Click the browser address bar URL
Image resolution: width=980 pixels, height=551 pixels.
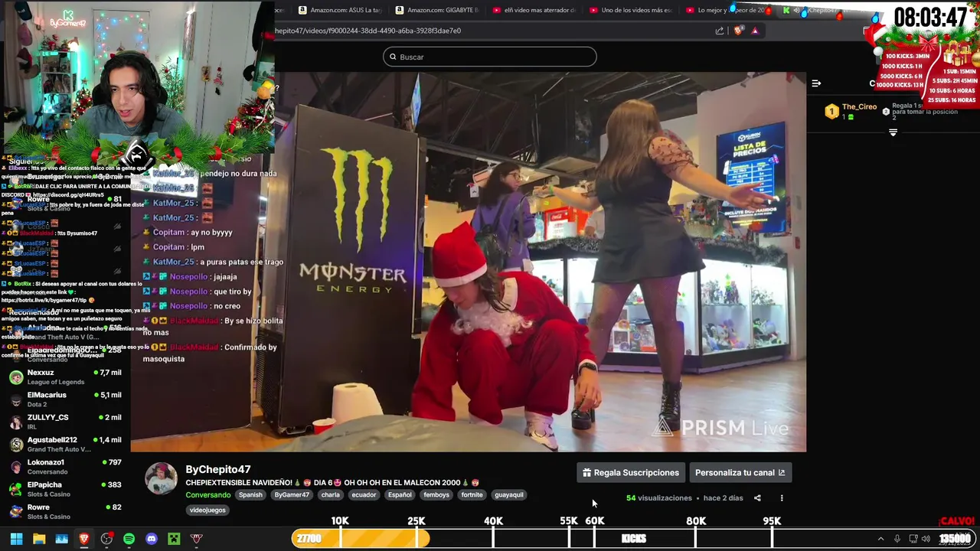pos(367,31)
